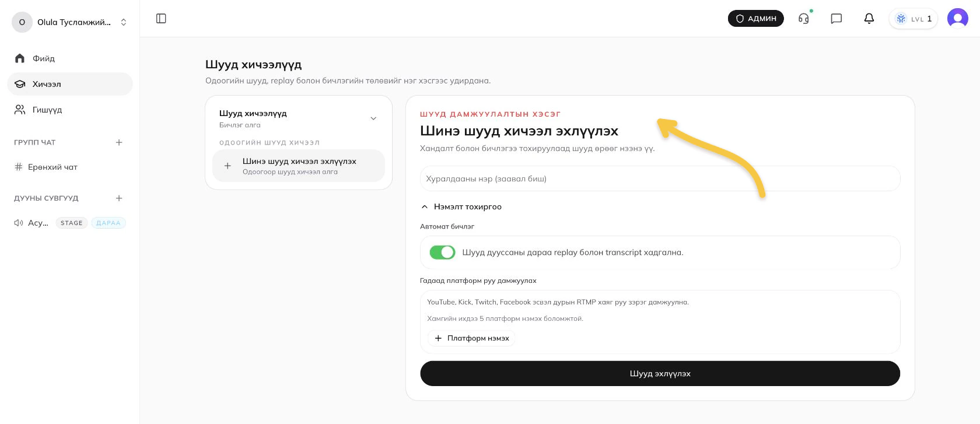This screenshot has height=424, width=980.
Task: Open the Olula workspace switcher dropdown
Action: point(70,22)
